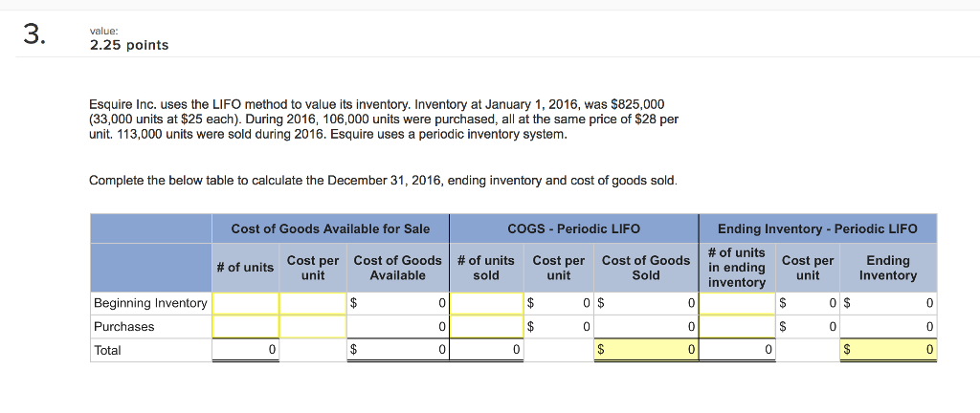Click Beginning Inventory ending cost per unit value
The height and width of the screenshot is (413, 980).
pyautogui.click(x=808, y=304)
